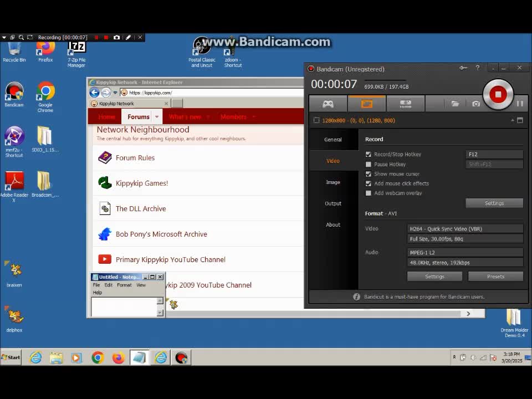Click the IE horizontal scrollbar right arrow
This screenshot has width=532, height=399.
[468, 314]
